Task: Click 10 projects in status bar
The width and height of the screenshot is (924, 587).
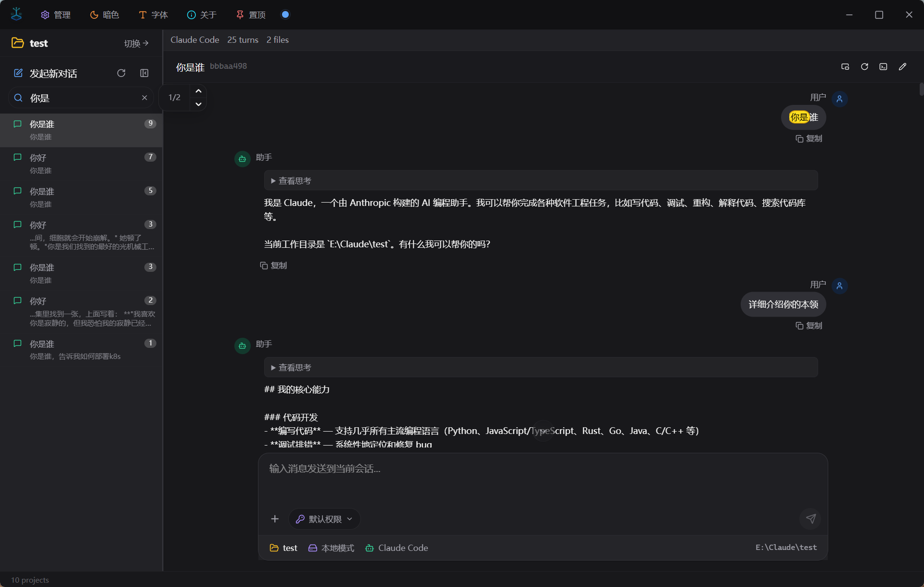Action: click(x=30, y=580)
